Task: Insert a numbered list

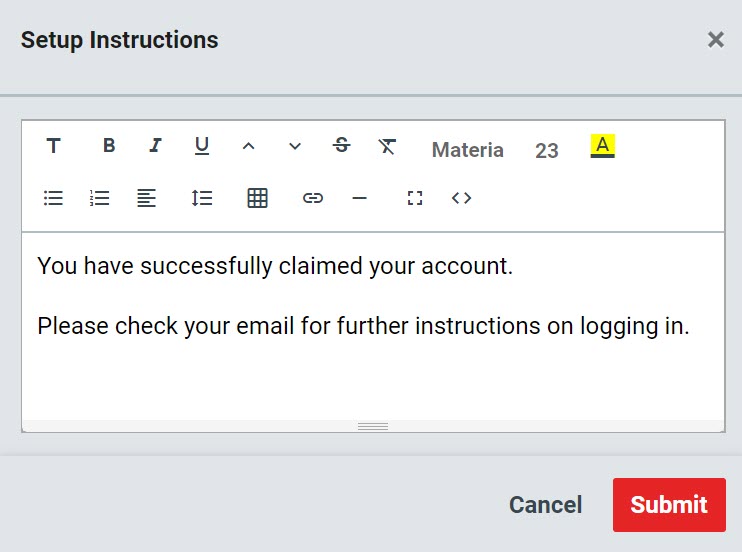Action: (x=99, y=198)
